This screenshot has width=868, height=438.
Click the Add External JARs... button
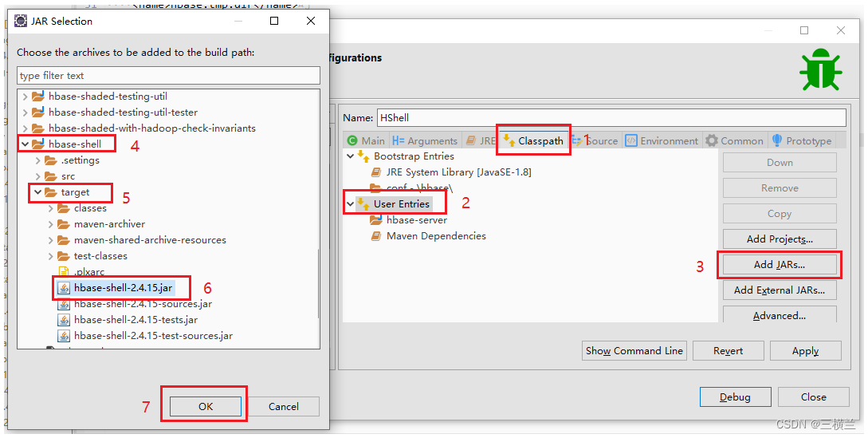(780, 290)
